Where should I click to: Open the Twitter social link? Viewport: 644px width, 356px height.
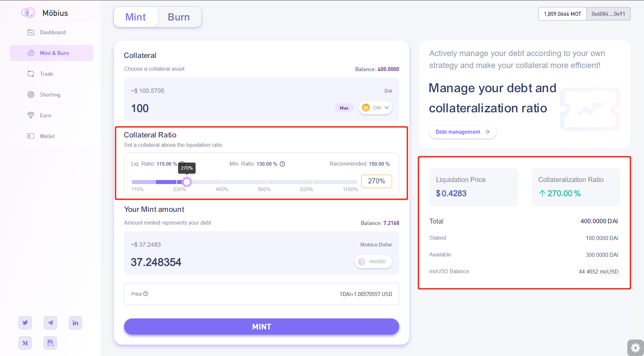coord(25,323)
